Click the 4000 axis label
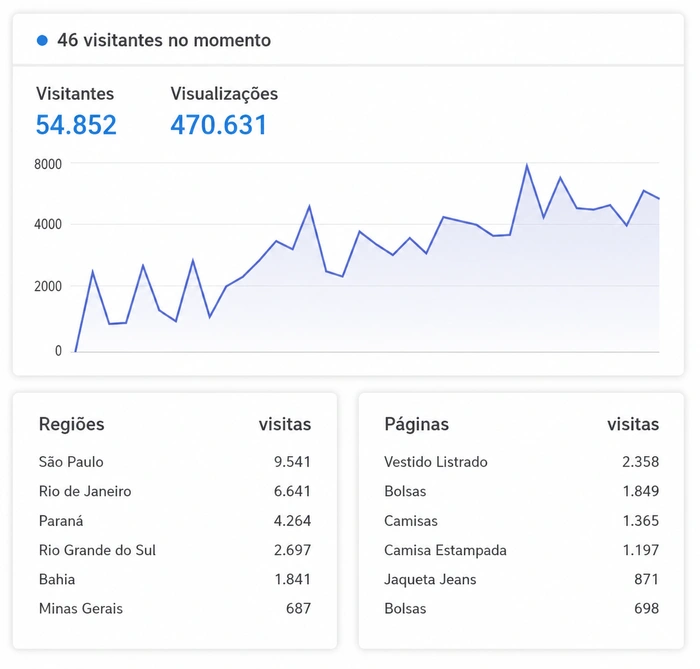 click(x=48, y=224)
